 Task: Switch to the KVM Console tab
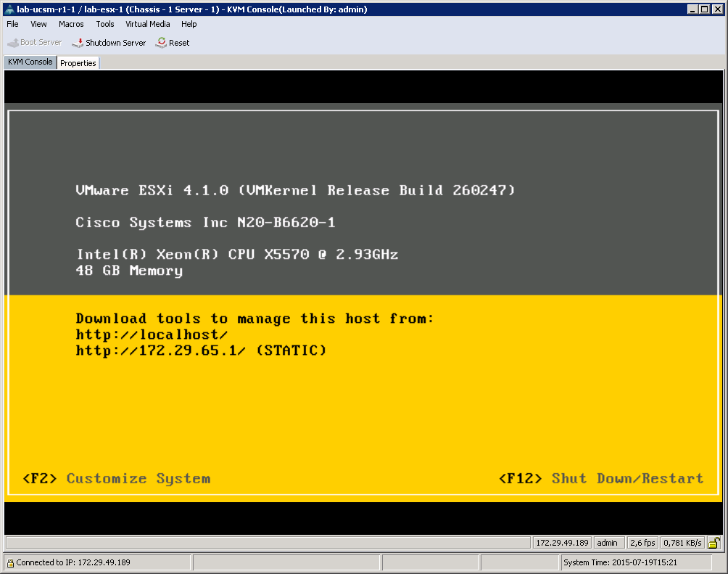(30, 62)
